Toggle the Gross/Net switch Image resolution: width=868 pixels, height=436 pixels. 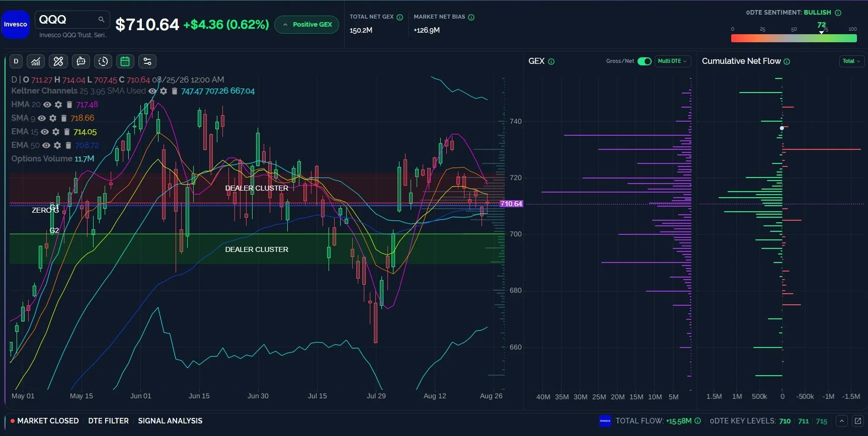coord(645,61)
